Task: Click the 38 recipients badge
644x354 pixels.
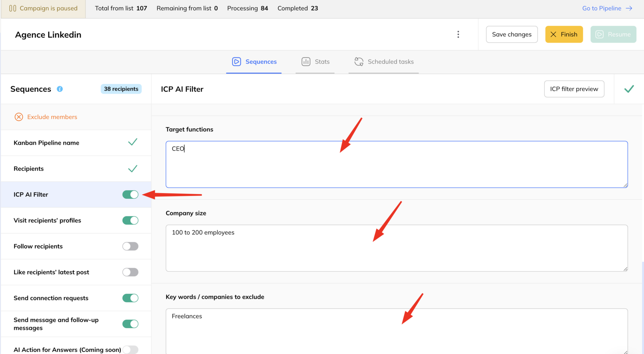Action: coord(121,89)
